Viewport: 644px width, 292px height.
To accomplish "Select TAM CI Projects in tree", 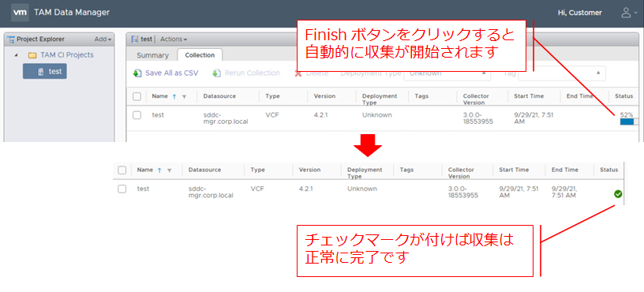I will (67, 55).
